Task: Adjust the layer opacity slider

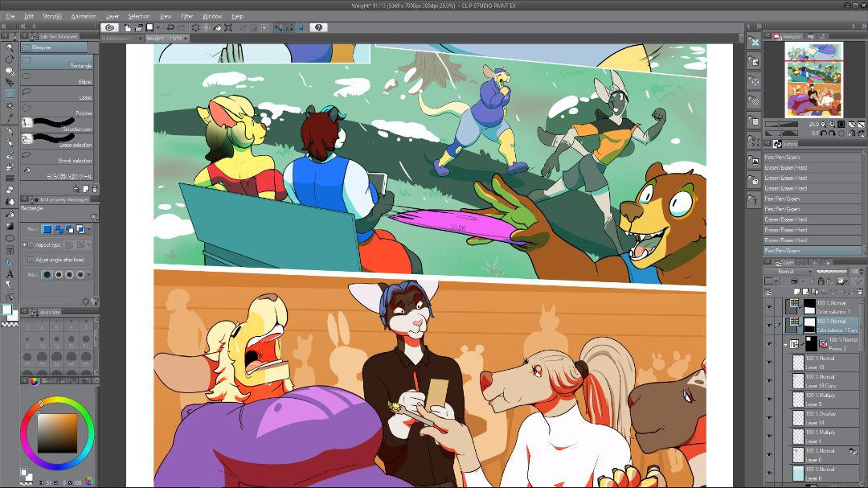Action: point(832,272)
